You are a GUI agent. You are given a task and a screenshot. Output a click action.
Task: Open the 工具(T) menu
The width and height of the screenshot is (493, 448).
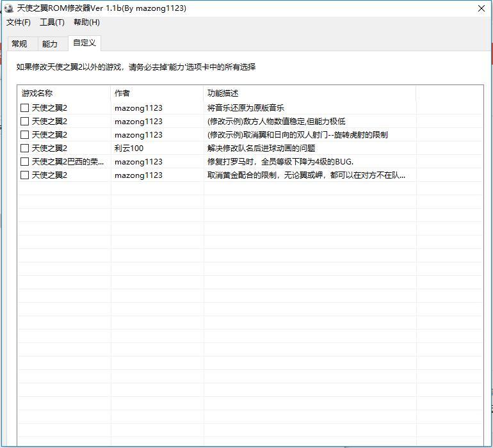coord(53,22)
